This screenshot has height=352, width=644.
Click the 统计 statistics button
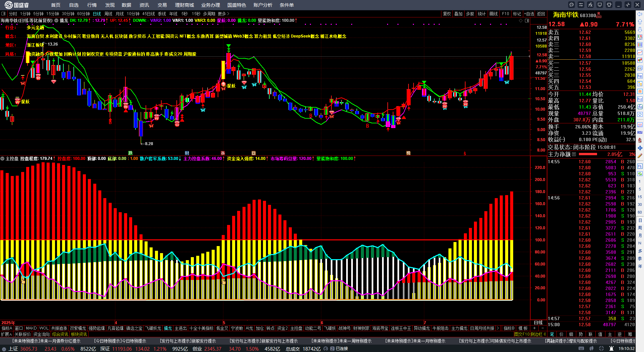482,14
